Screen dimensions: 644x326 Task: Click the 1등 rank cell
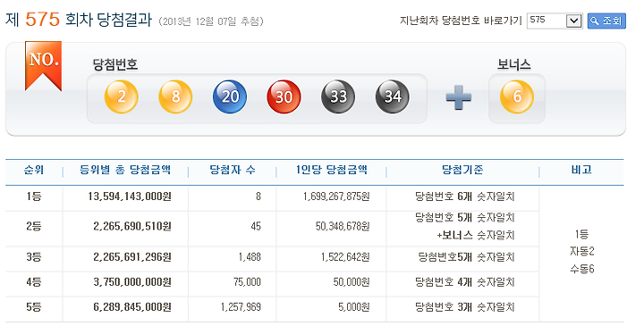tap(34, 196)
